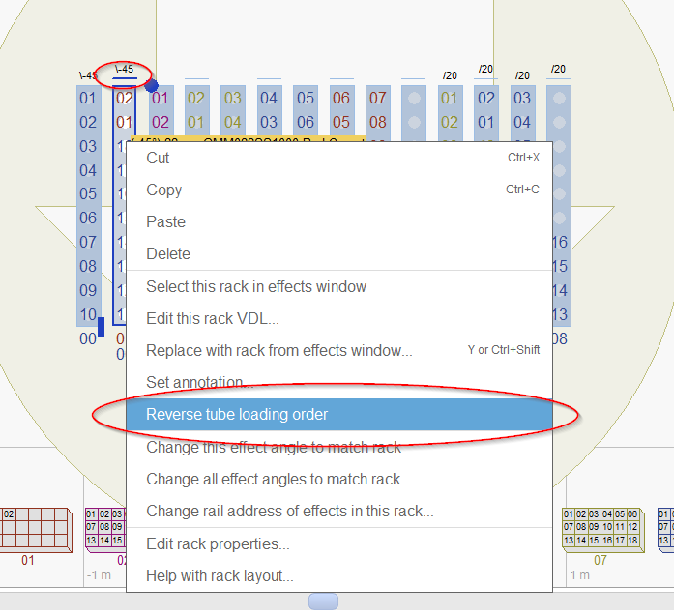Select Paste in the context menu
This screenshot has height=616, width=674.
pyautogui.click(x=165, y=222)
